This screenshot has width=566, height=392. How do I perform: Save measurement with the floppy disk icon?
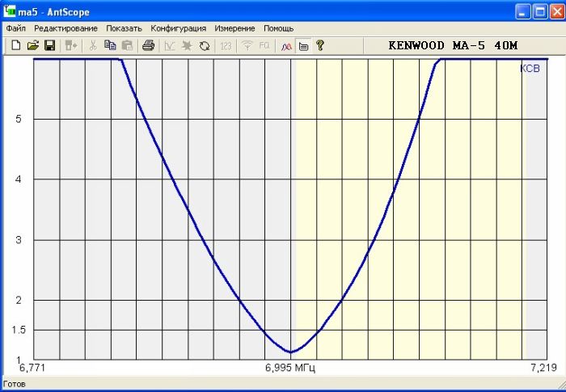pos(49,46)
